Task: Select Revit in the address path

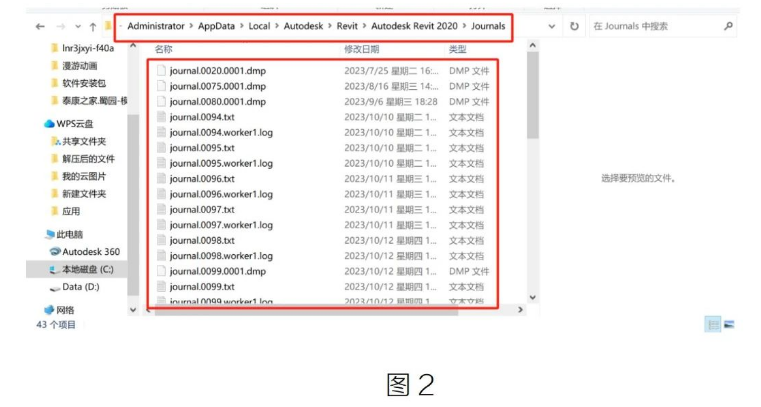Action: tap(347, 26)
